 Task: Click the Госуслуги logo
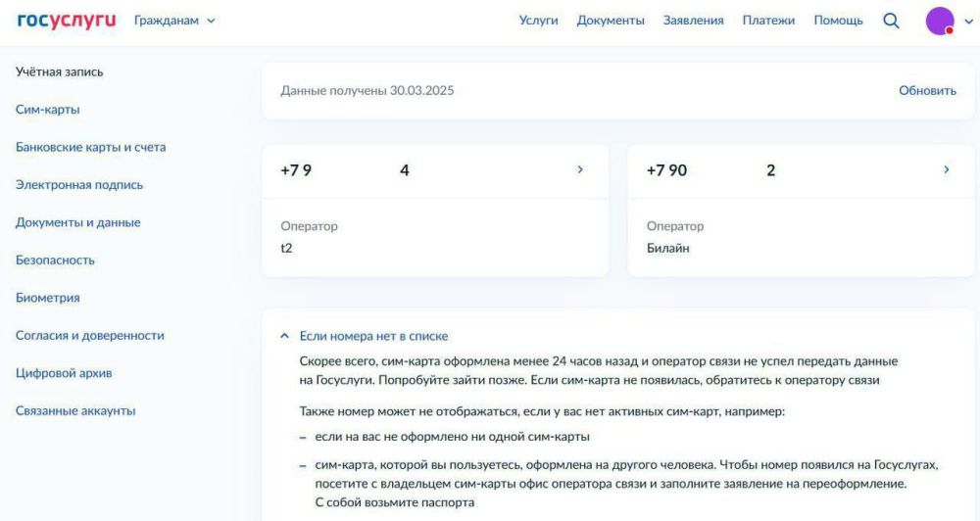(x=67, y=21)
